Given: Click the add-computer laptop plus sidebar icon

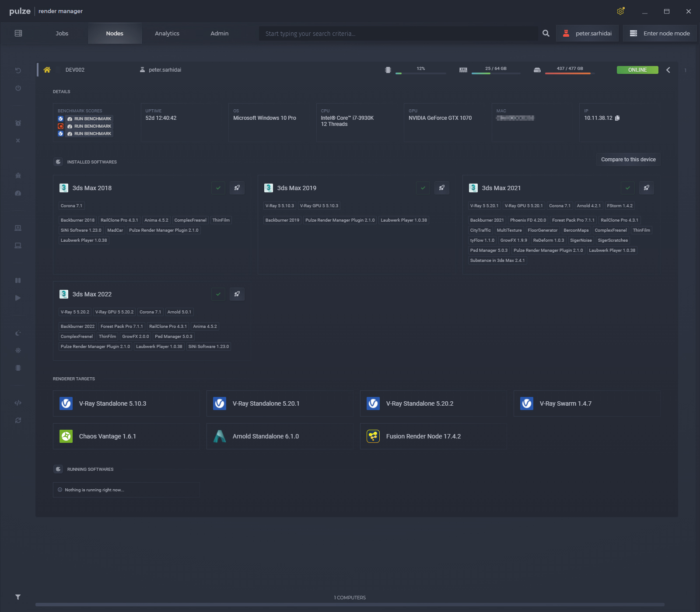Looking at the screenshot, I should pos(18,228).
